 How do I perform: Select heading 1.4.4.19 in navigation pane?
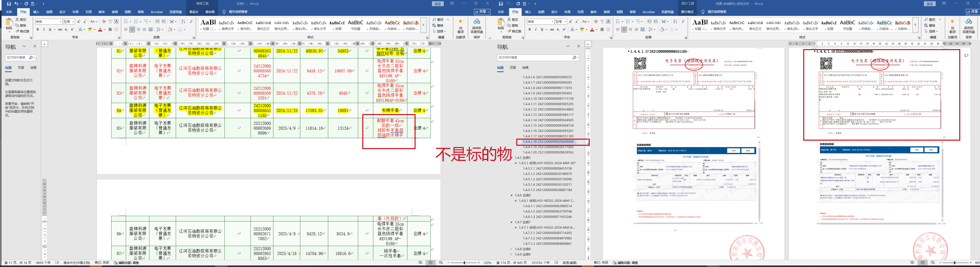pyautogui.click(x=548, y=147)
